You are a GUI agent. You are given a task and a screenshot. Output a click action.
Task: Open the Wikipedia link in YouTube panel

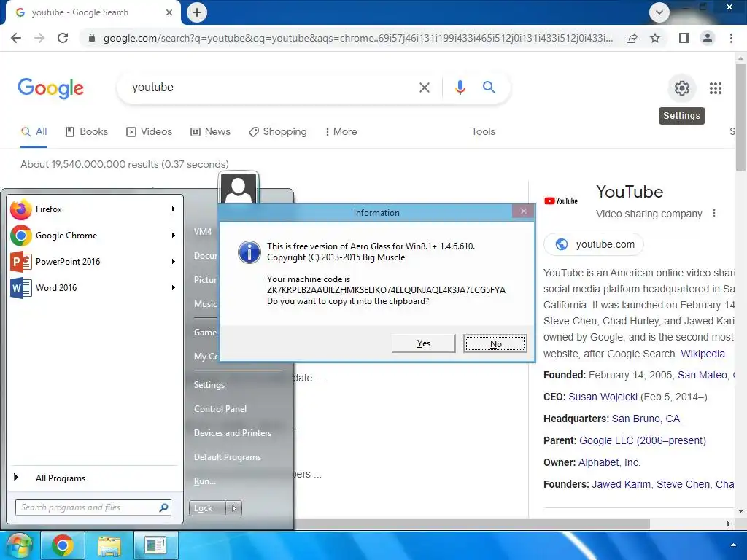pyautogui.click(x=703, y=354)
